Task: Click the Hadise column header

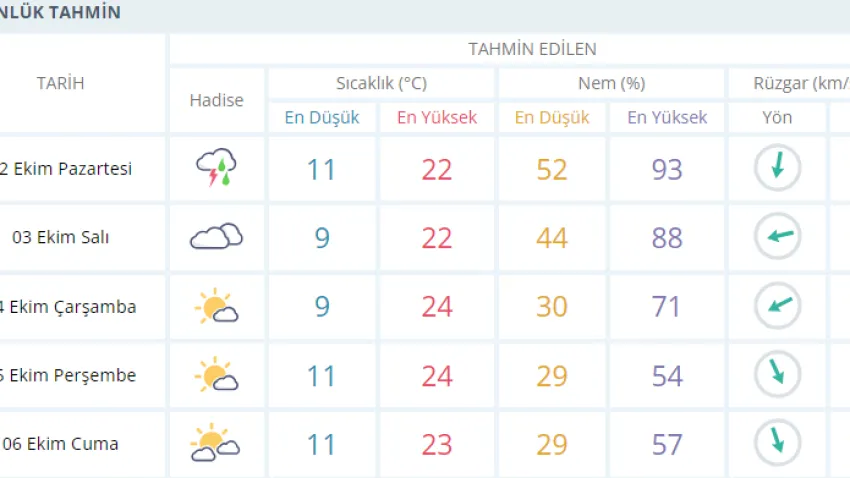Action: [216, 100]
